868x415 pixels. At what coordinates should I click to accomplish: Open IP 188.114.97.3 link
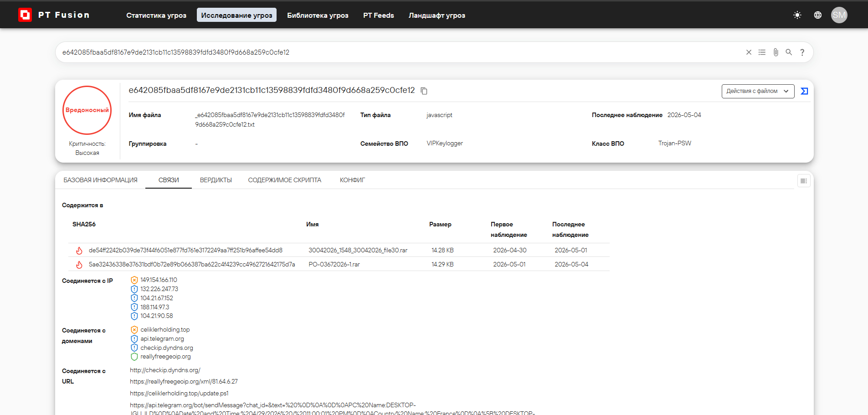tap(154, 307)
